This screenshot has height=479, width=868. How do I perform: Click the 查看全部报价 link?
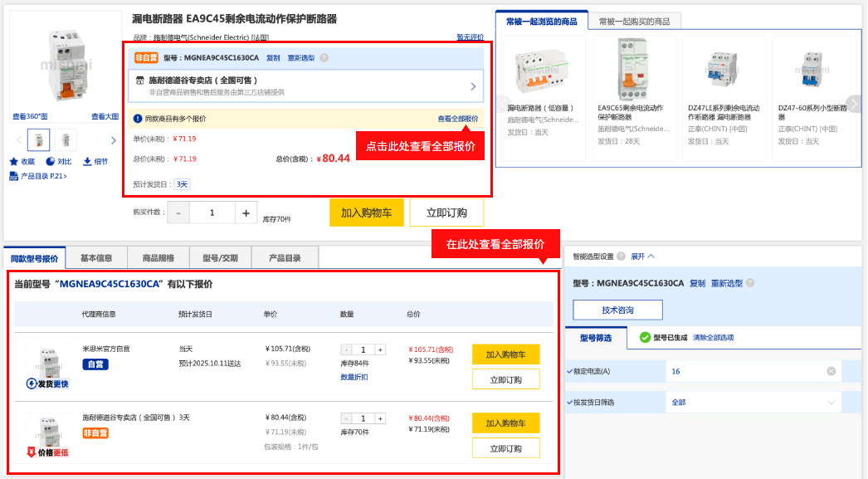(458, 119)
